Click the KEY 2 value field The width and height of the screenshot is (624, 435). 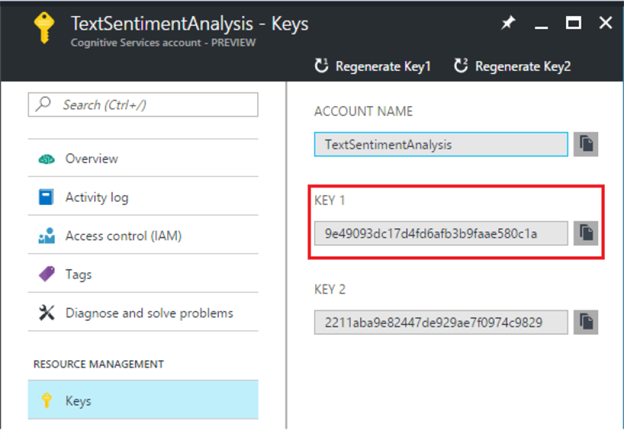click(441, 322)
